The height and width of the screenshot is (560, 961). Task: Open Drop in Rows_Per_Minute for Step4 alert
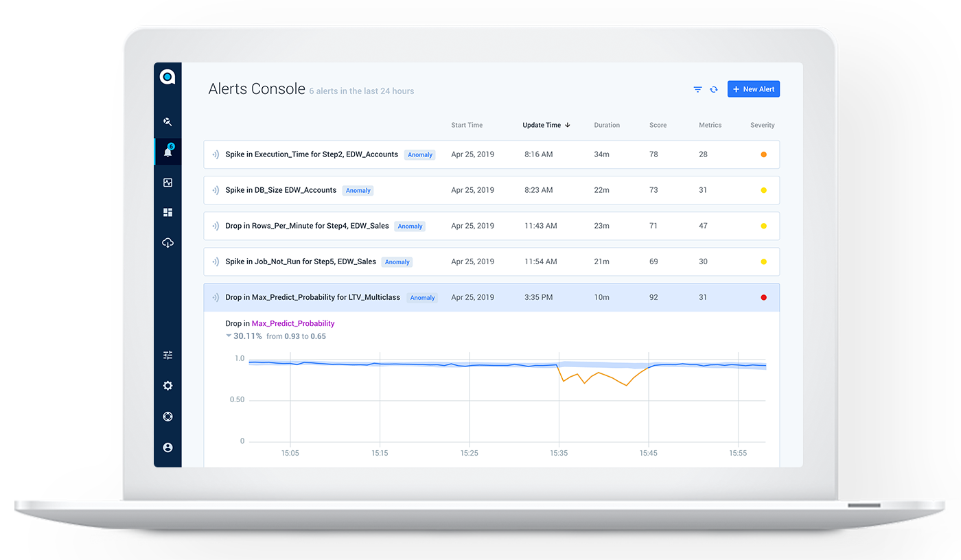point(491,226)
